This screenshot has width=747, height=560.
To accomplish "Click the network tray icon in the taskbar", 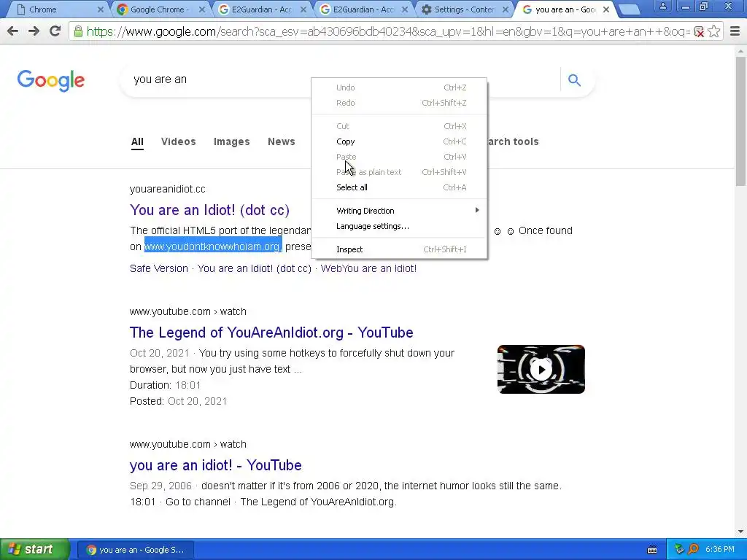I will point(679,550).
